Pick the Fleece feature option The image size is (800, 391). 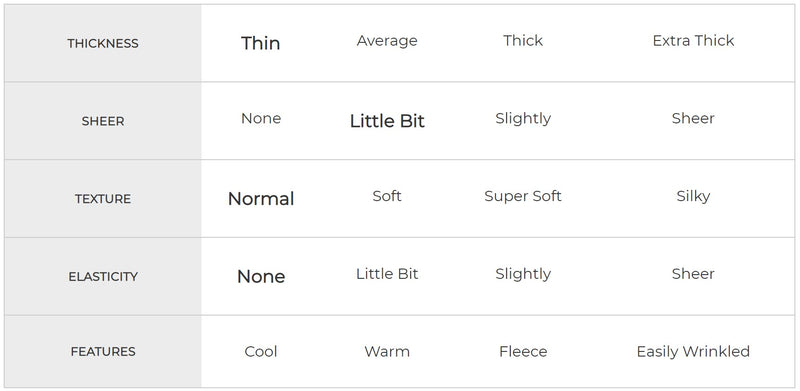[523, 352]
